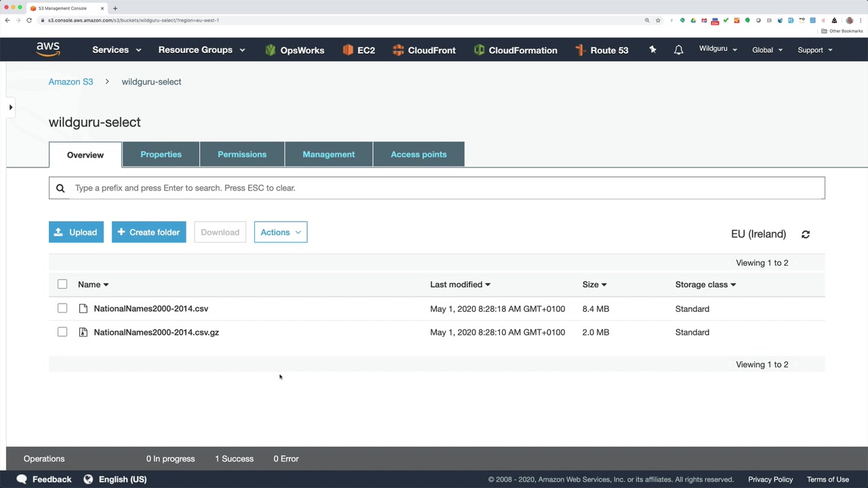Open the NationalNames2000-2014.csv object
868x488 pixels.
[151, 308]
